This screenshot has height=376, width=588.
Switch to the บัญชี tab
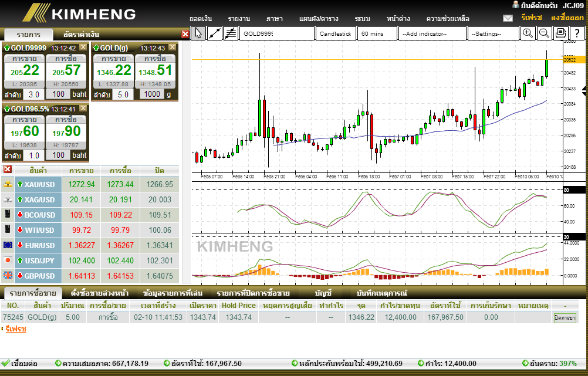(x=323, y=293)
